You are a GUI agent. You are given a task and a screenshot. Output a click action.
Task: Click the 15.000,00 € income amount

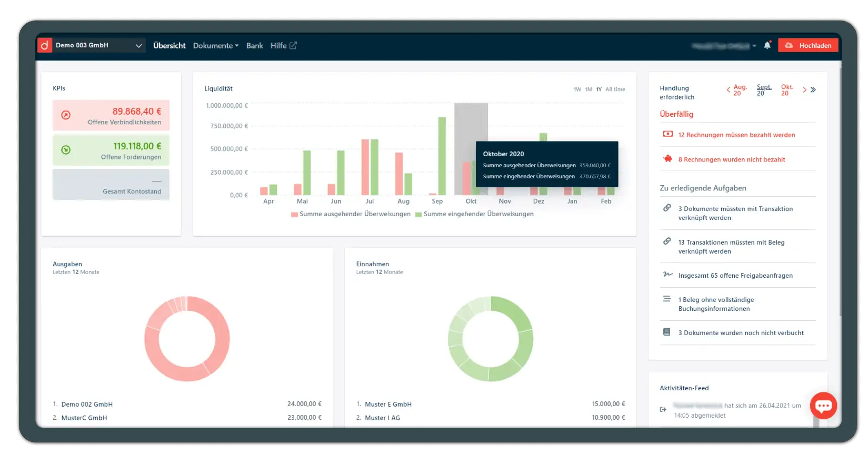[608, 404]
